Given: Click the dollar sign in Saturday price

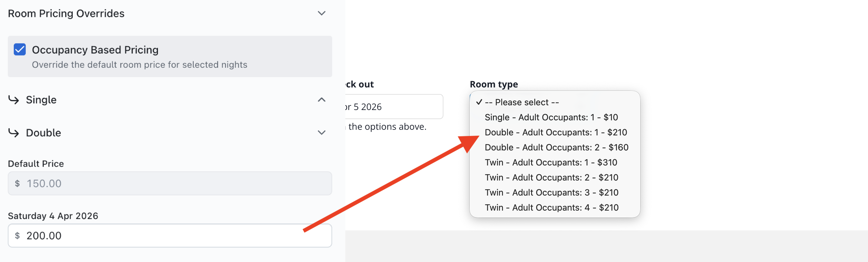Looking at the screenshot, I should (17, 235).
